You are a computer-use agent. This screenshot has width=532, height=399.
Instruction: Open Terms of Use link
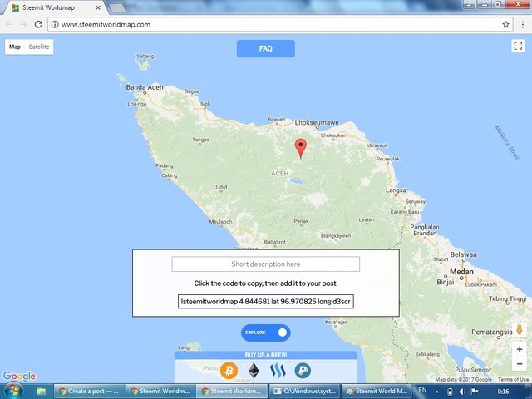coord(513,379)
